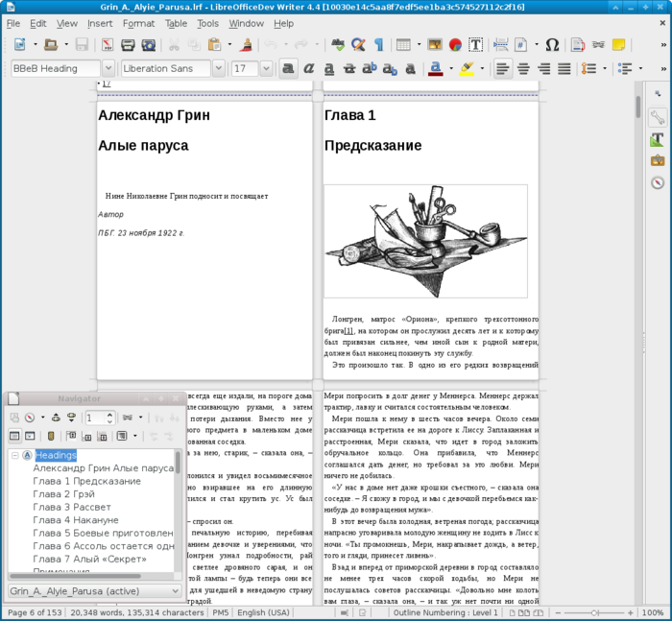Open the Gallery panel in sidebar
Viewport: 672px width, 621px height.
pos(658,160)
